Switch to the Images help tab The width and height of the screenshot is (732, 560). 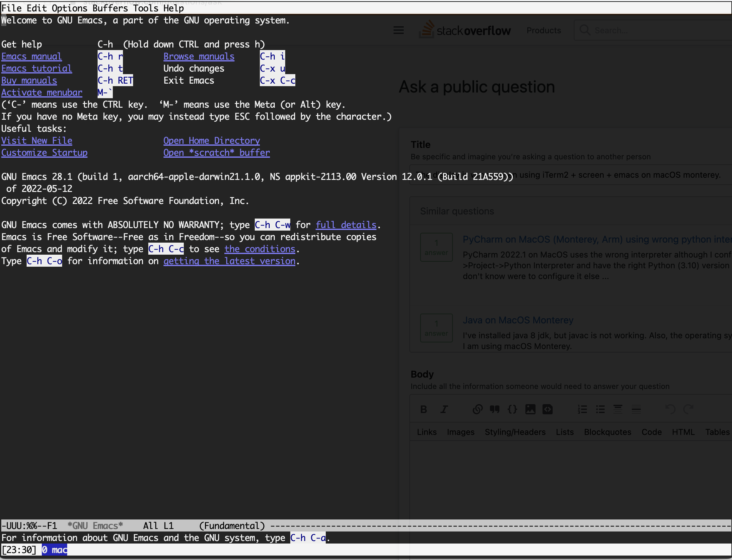pyautogui.click(x=460, y=432)
